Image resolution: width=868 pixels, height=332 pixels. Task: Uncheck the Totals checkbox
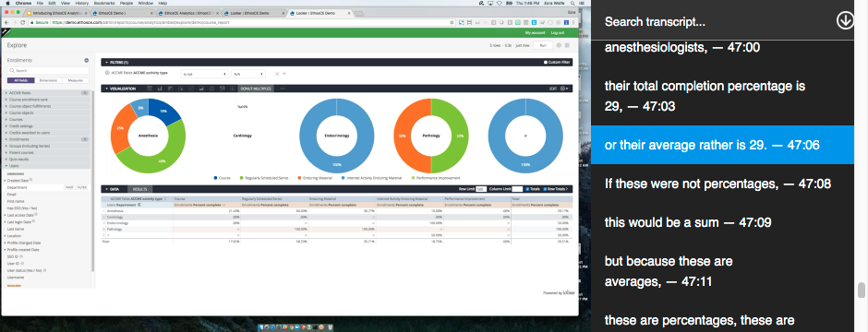(527, 189)
